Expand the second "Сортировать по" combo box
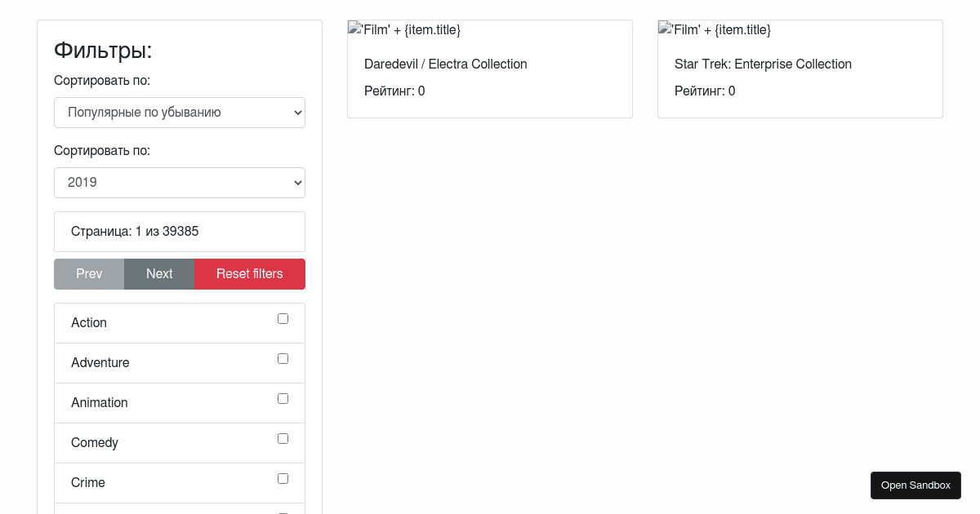 point(180,182)
